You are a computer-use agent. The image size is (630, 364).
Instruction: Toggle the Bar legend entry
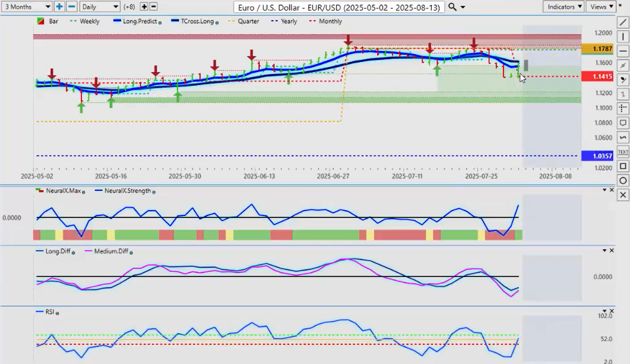[x=50, y=21]
